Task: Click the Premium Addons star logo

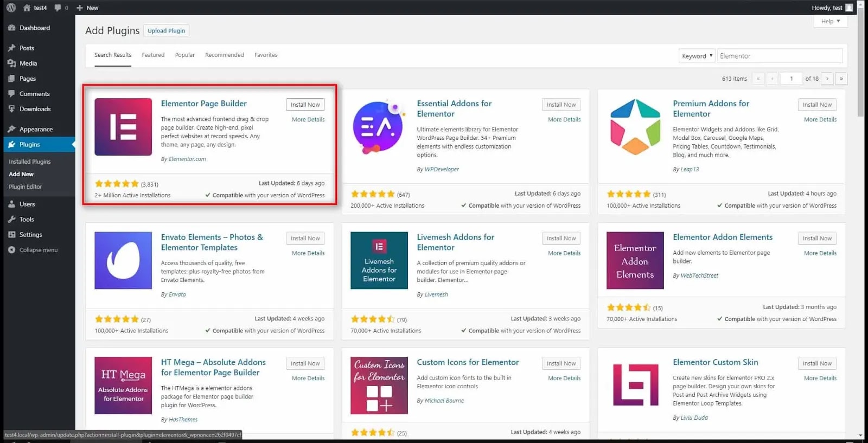Action: pyautogui.click(x=635, y=127)
